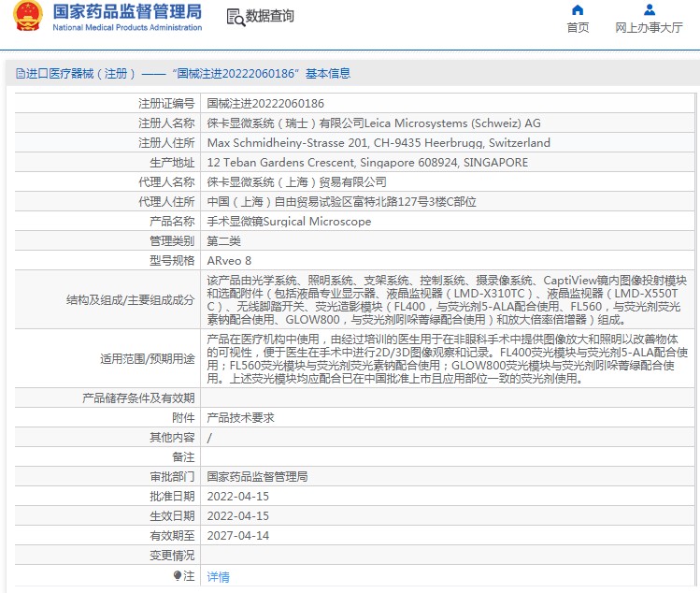Click the 注册人住所 row label
The image size is (700, 593).
(x=166, y=143)
